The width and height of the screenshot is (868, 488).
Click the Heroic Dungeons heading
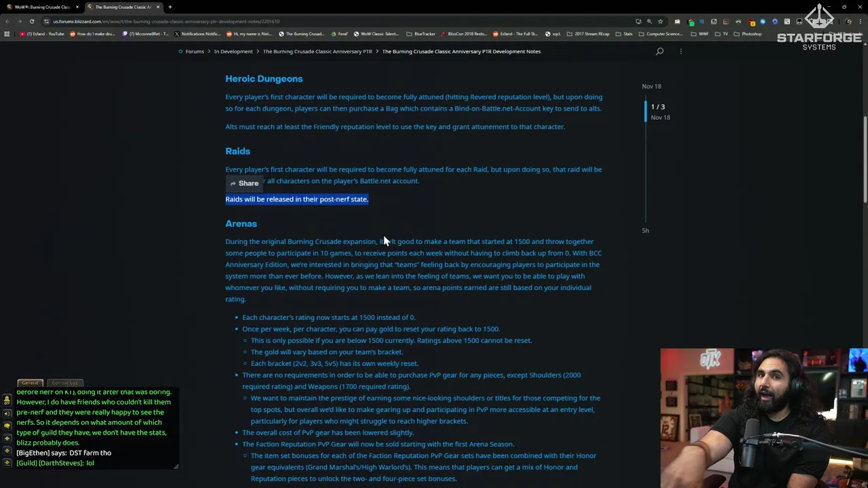coord(264,79)
